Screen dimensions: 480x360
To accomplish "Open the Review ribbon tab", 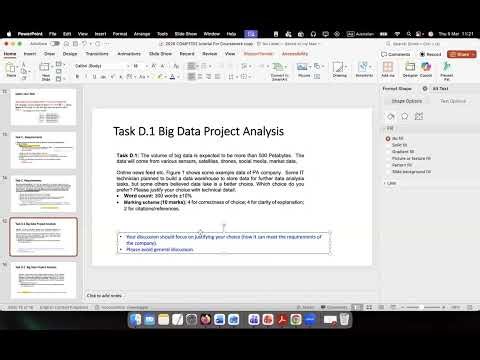I will tap(209, 54).
